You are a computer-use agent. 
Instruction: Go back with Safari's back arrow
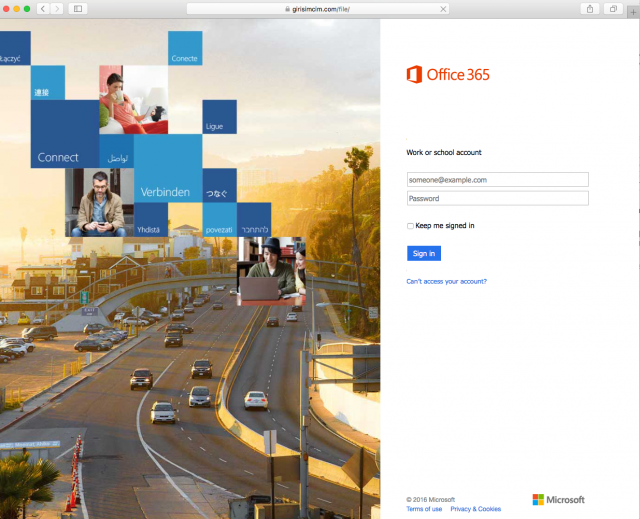point(43,9)
